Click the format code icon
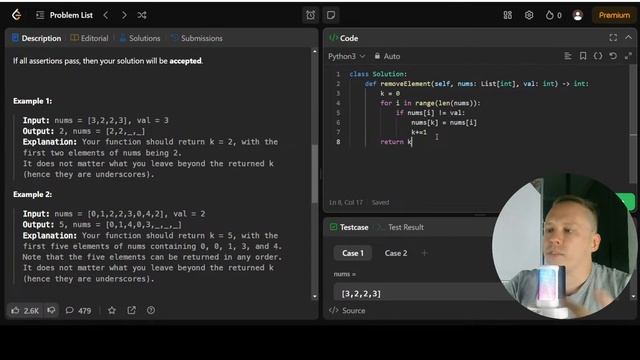Viewport: 640px width, 360px height. 568,56
